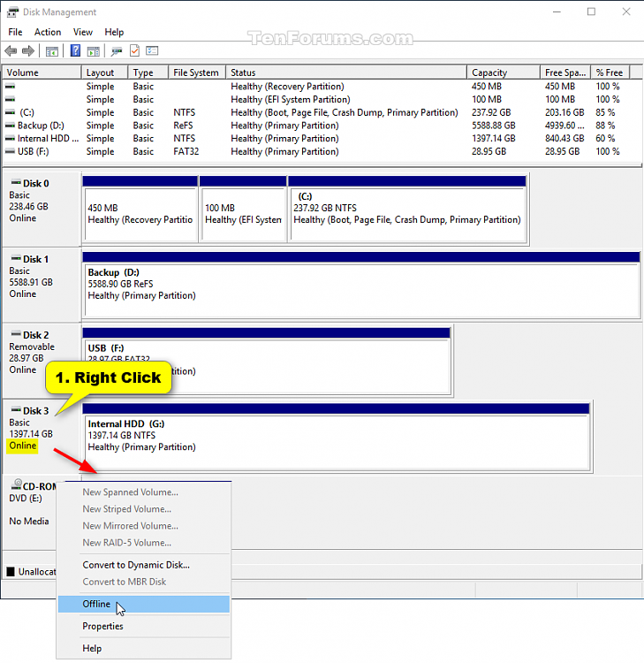Click the 203.16 GB free space cell
Screen dimensions: 644x663
564,112
